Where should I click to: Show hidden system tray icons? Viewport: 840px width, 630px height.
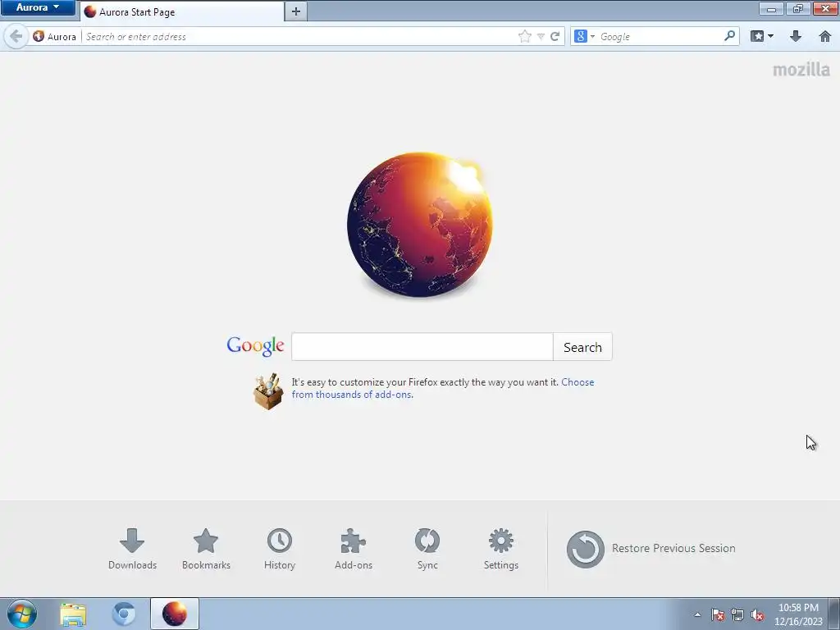697,614
